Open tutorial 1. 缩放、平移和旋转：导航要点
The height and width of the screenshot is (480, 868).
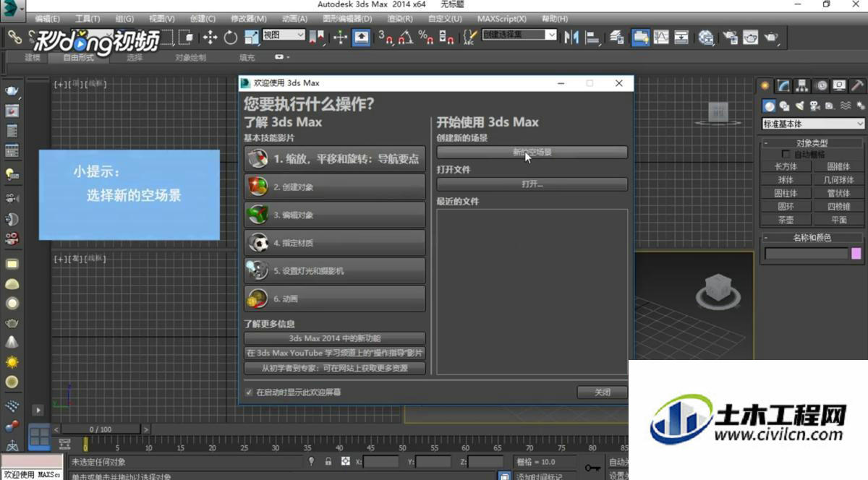(335, 159)
